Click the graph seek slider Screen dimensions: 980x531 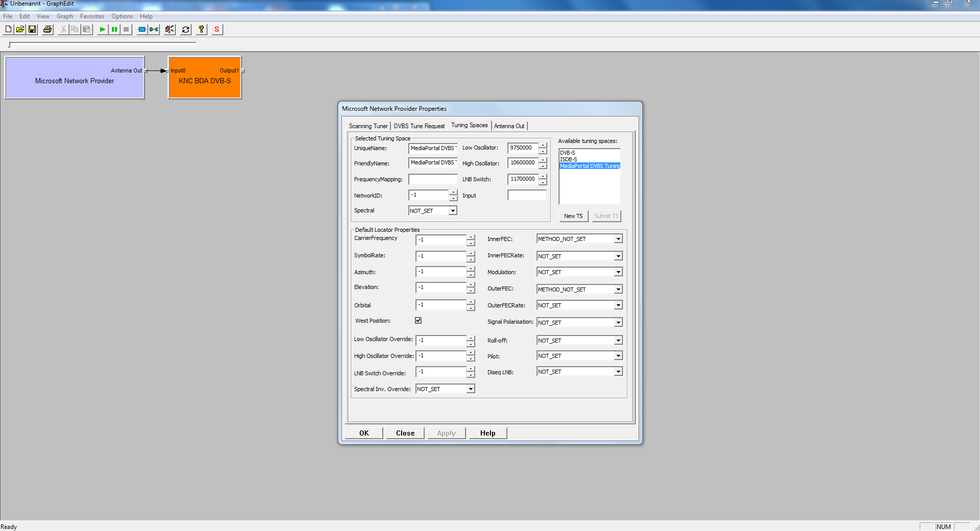point(102,45)
